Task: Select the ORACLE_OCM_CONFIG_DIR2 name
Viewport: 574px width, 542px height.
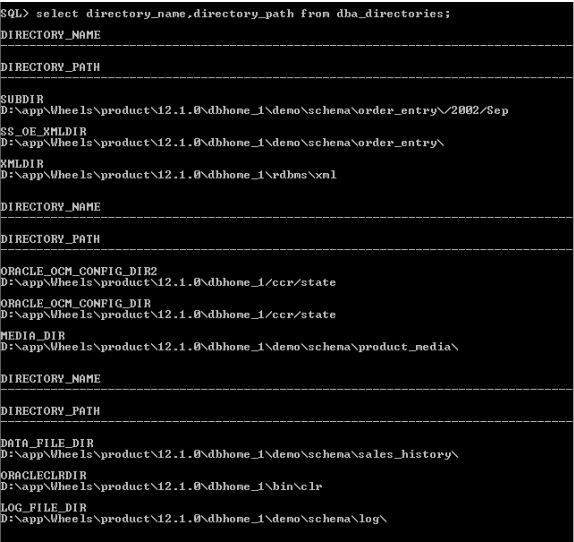Action: coord(79,271)
